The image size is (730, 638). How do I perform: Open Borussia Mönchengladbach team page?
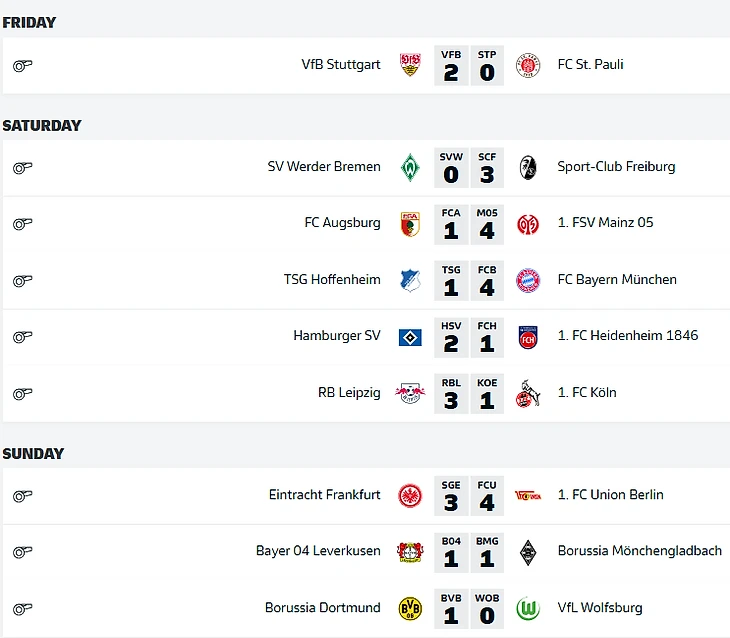pyautogui.click(x=640, y=551)
